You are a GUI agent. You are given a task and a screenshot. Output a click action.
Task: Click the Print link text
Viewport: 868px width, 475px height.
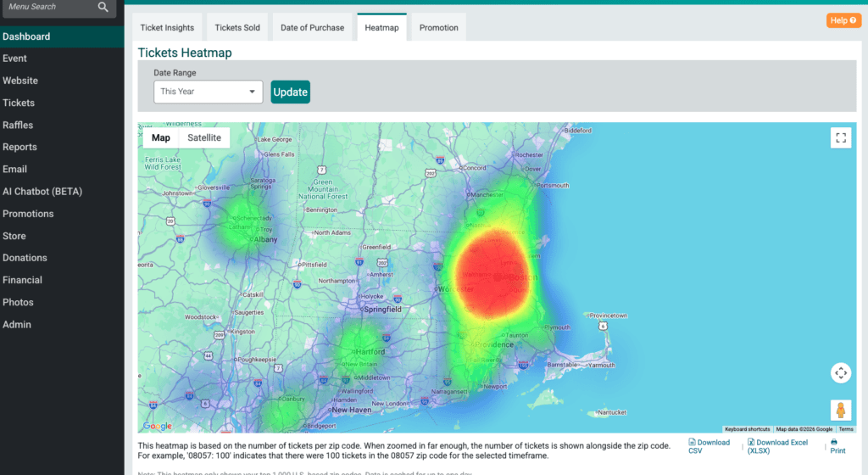tap(837, 450)
